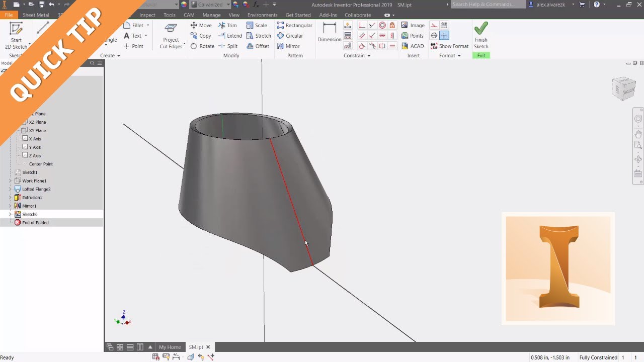Expand the Extrusion1 tree node
The height and width of the screenshot is (362, 644).
tap(10, 198)
